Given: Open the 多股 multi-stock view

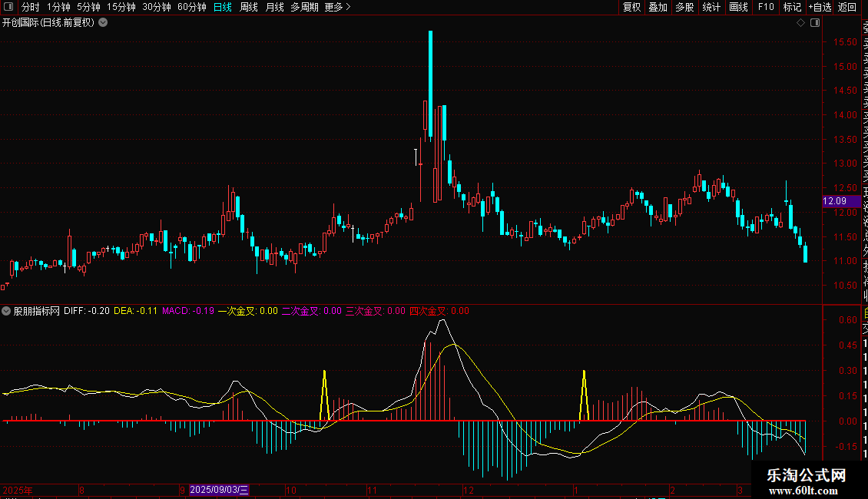Looking at the screenshot, I should [684, 7].
